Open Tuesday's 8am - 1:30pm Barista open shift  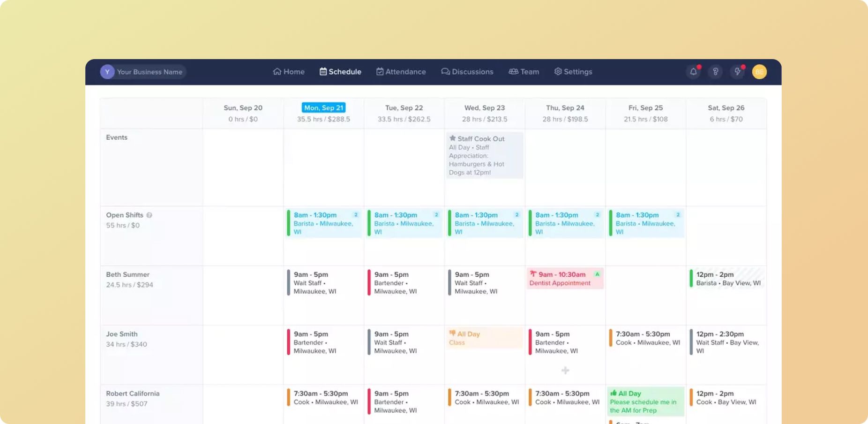tap(404, 223)
